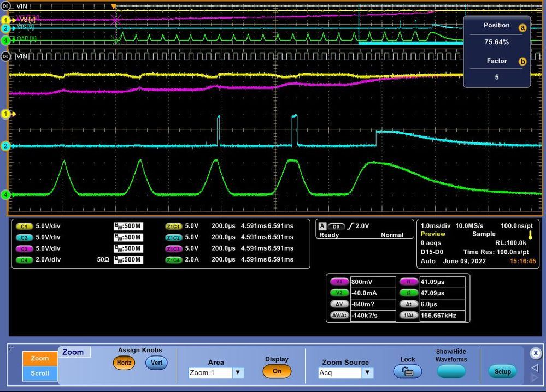Image resolution: width=546 pixels, height=392 pixels.
Task: Select the C1 channel badge
Action: [24, 225]
